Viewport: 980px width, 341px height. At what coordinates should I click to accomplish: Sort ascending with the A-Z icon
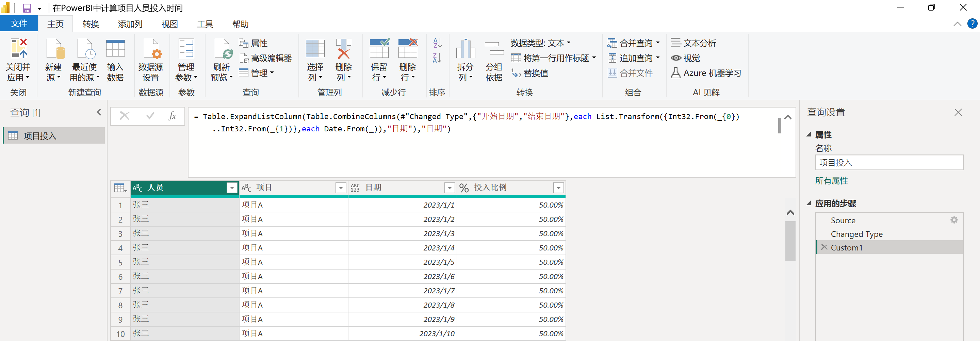(x=437, y=43)
